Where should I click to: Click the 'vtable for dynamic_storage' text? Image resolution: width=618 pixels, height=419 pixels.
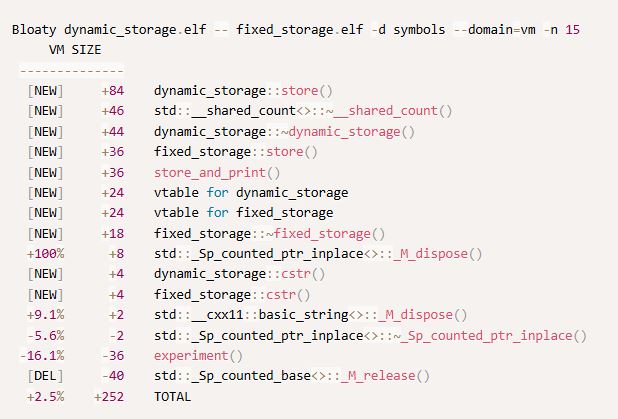pos(250,192)
